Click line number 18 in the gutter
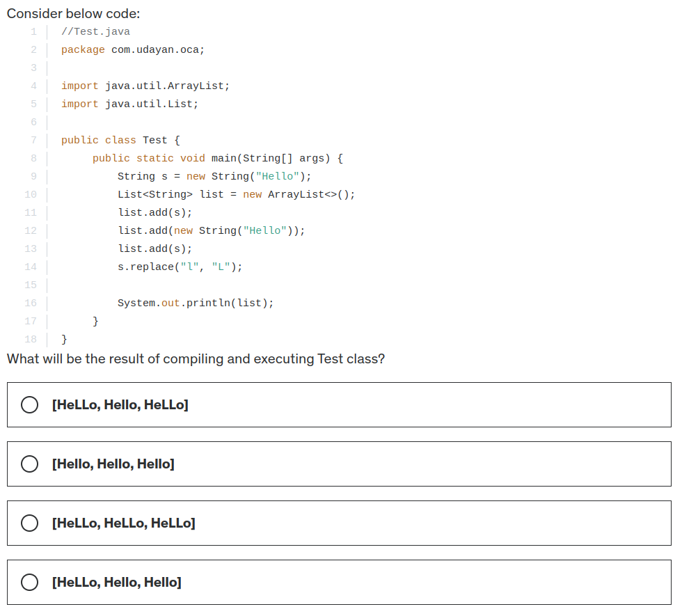Image resolution: width=682 pixels, height=616 pixels. [30, 339]
